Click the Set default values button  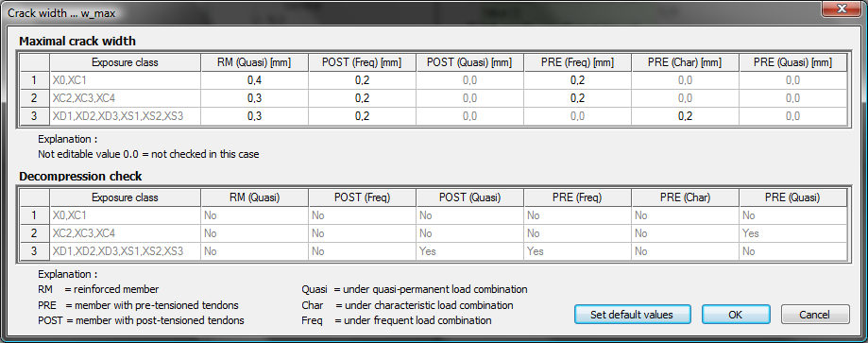(632, 315)
